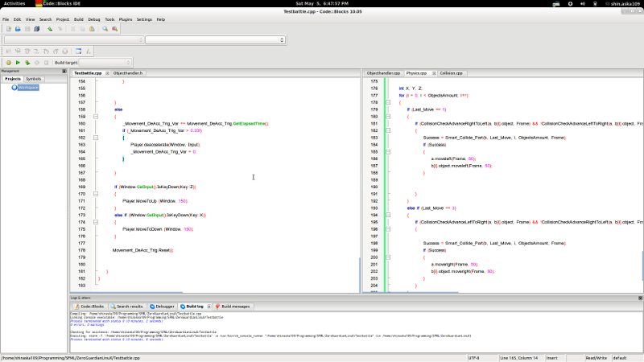Open the File menu

pos(6,19)
